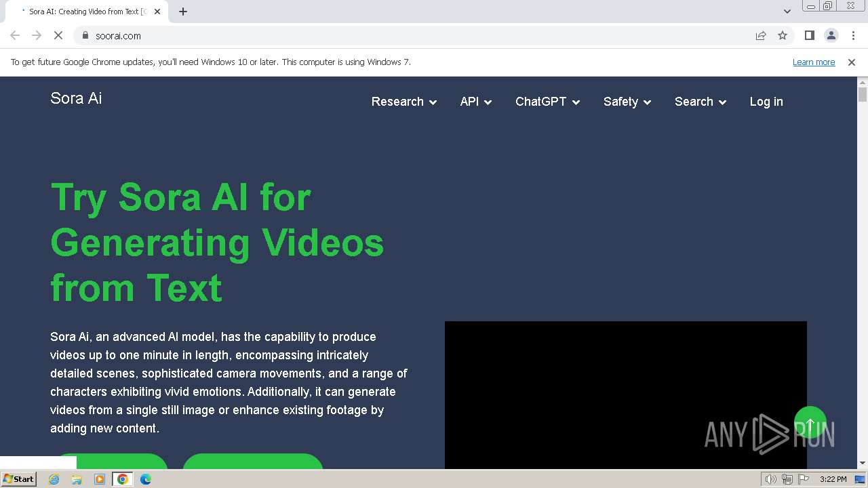Screen dimensions: 868x488
Task: Open the volume control tray icon
Action: 770,479
